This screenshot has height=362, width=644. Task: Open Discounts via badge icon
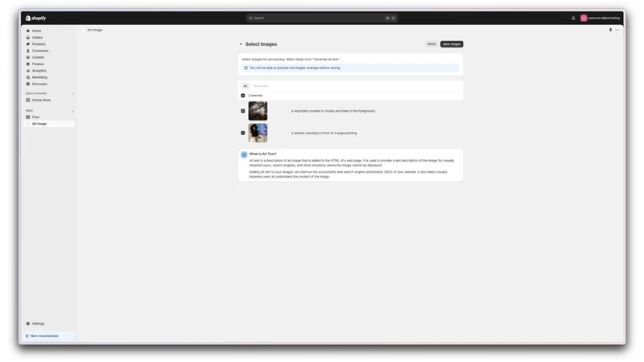28,84
